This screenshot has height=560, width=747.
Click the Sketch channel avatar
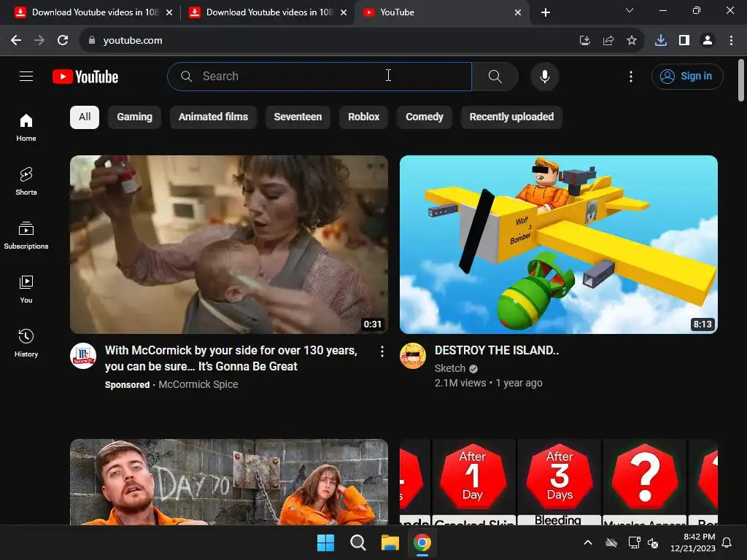click(413, 356)
